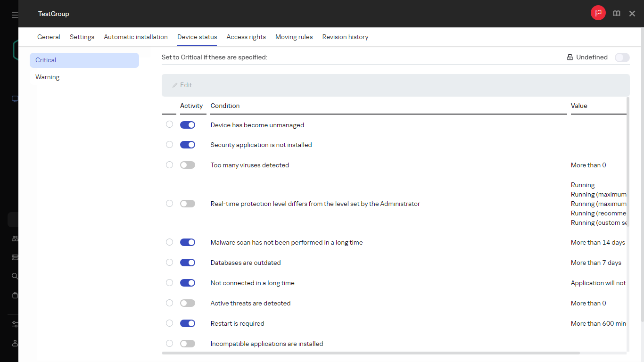Click the red flag notification avatar
Screen dimensions: 644x362
(x=598, y=13)
